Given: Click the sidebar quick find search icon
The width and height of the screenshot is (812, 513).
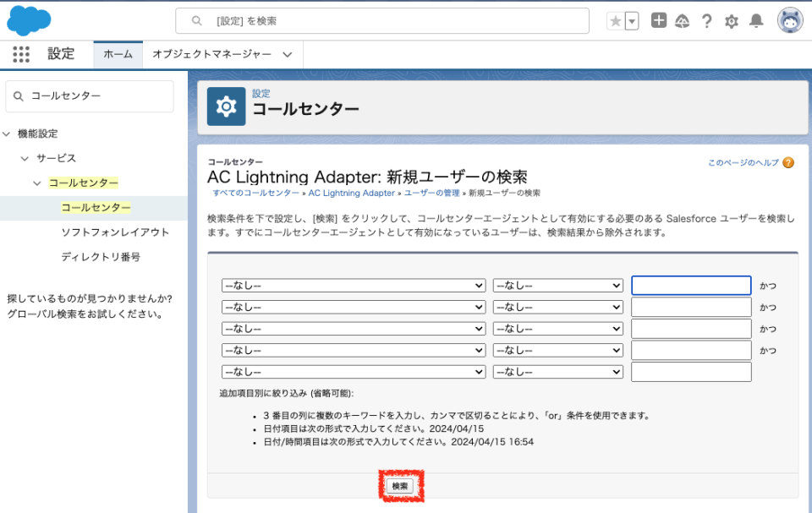Looking at the screenshot, I should 18,96.
